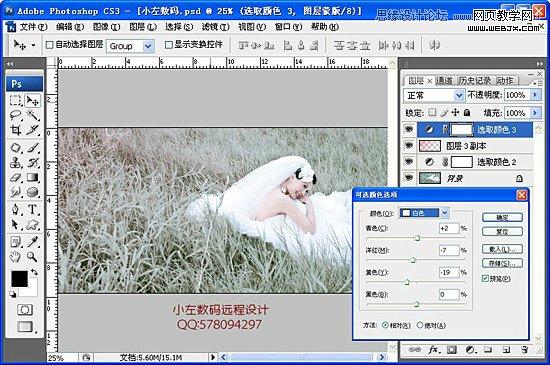The image size is (550, 365).
Task: Select the Lasso tool
Action: (x=15, y=115)
